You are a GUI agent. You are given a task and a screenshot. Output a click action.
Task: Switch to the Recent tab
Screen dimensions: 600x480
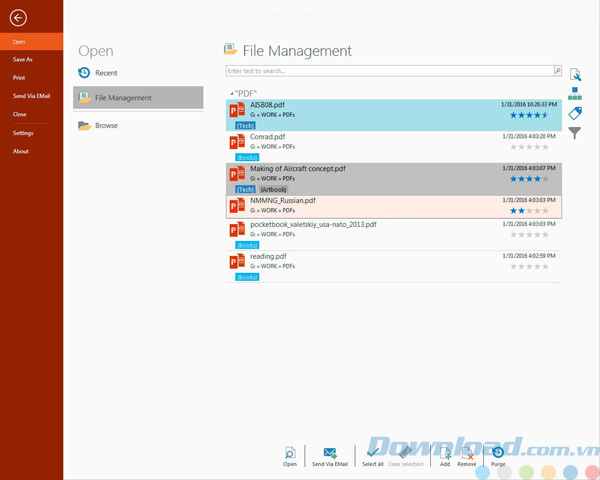(105, 73)
